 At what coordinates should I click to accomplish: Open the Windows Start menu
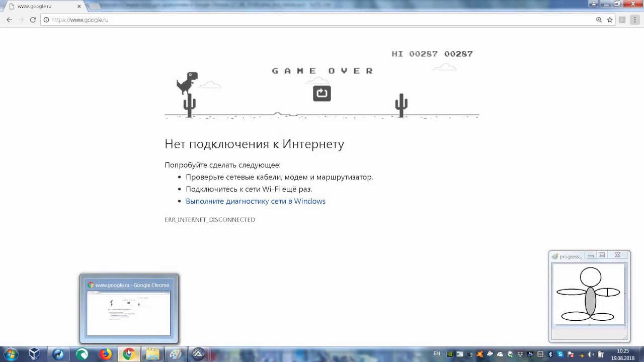point(11,354)
